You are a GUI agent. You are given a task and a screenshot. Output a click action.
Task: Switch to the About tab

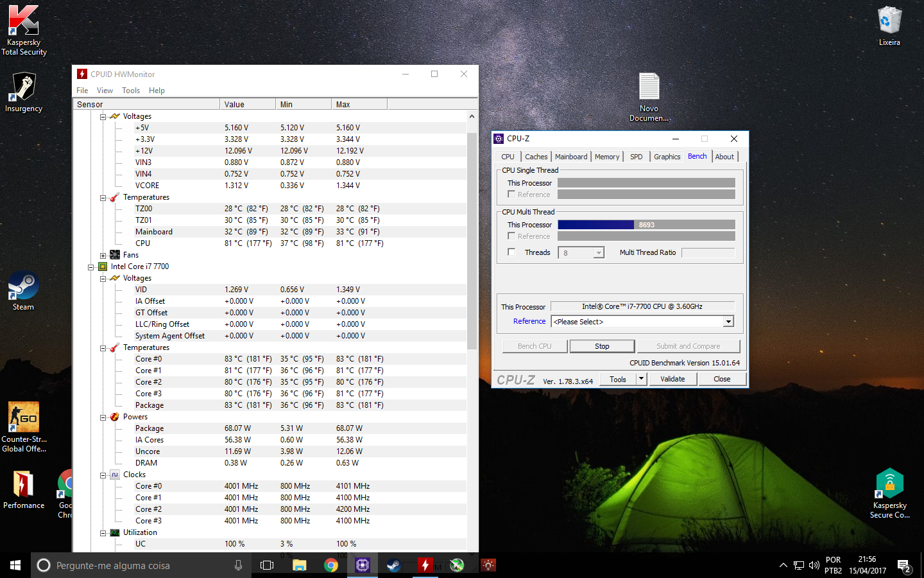pos(724,157)
